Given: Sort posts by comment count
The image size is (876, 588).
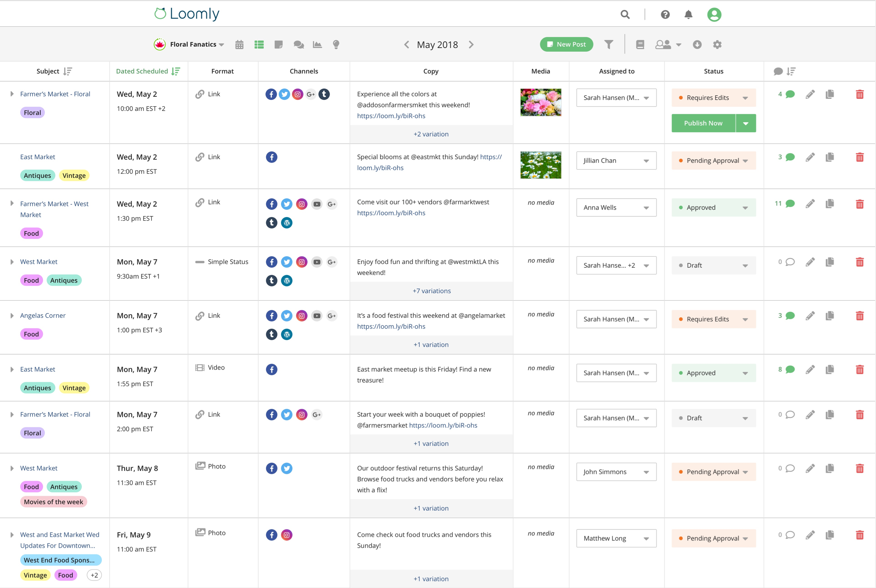Looking at the screenshot, I should [791, 71].
